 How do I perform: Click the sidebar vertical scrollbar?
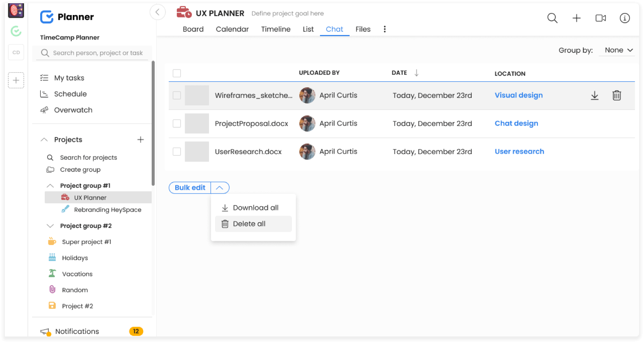point(153,123)
